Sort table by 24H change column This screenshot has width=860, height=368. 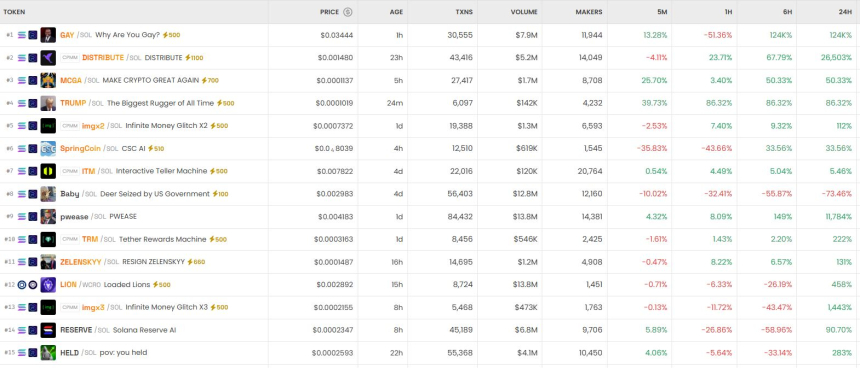click(x=845, y=12)
